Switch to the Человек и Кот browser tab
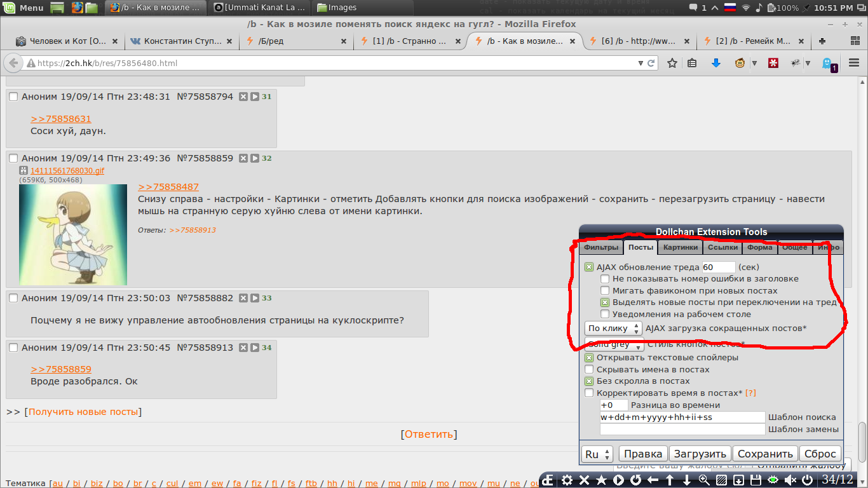The image size is (868, 488). click(x=67, y=41)
